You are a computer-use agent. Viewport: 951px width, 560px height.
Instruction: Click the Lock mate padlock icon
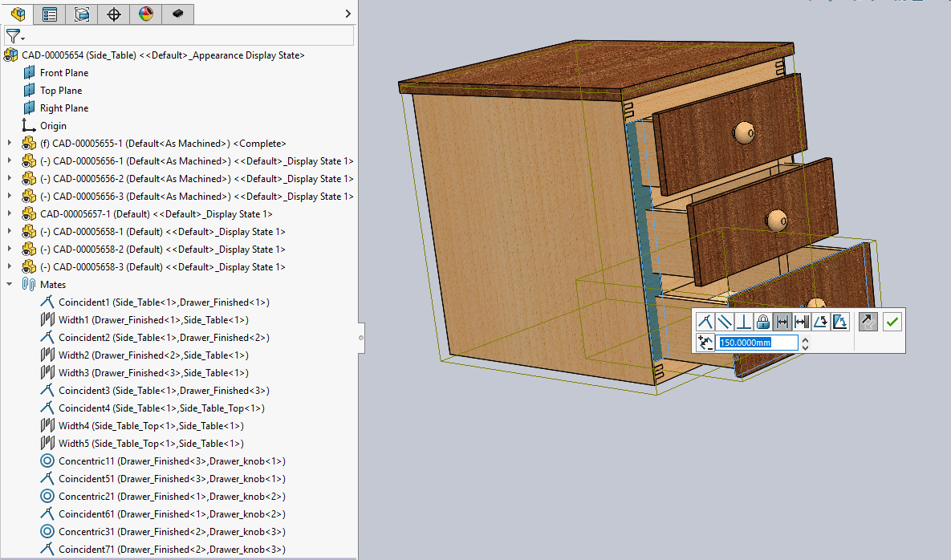(x=763, y=322)
